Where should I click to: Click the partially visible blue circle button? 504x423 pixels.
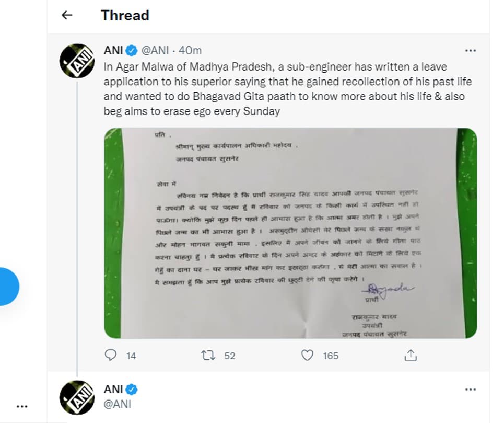point(8,286)
